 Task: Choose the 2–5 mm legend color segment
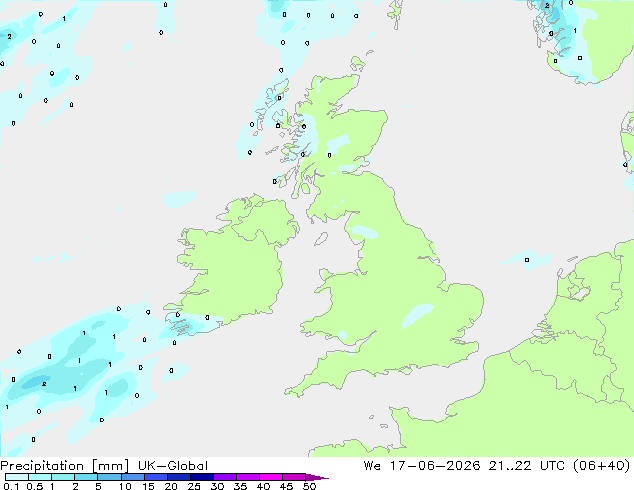86,477
